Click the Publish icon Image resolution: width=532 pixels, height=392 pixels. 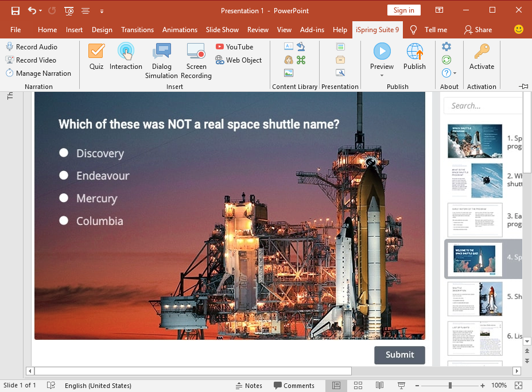(414, 57)
